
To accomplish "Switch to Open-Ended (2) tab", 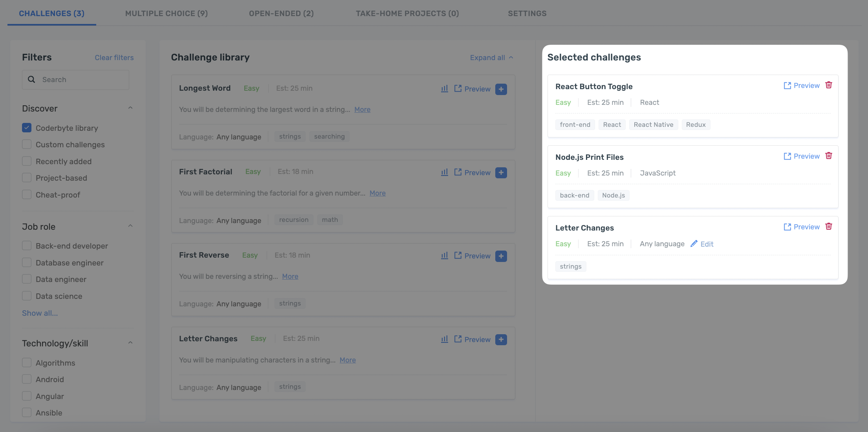I will (x=281, y=13).
